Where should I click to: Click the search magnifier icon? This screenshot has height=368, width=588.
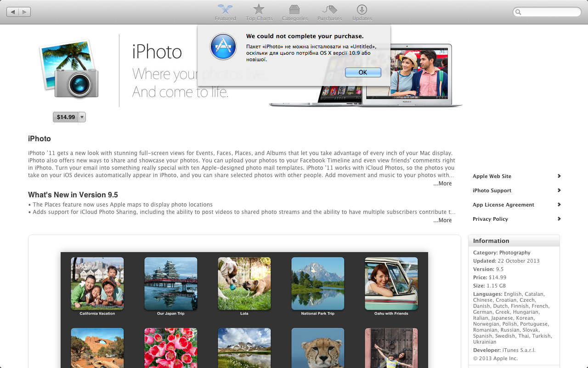[x=519, y=12]
